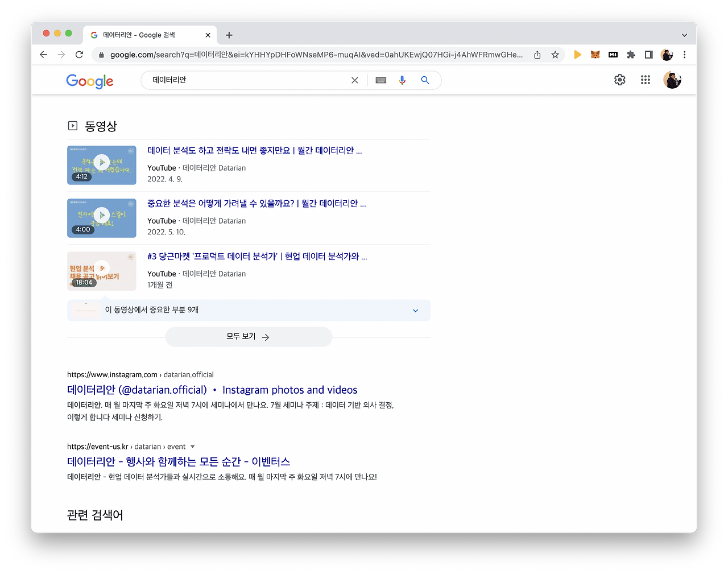Click the date text '2022. 4. 9.'

click(165, 179)
